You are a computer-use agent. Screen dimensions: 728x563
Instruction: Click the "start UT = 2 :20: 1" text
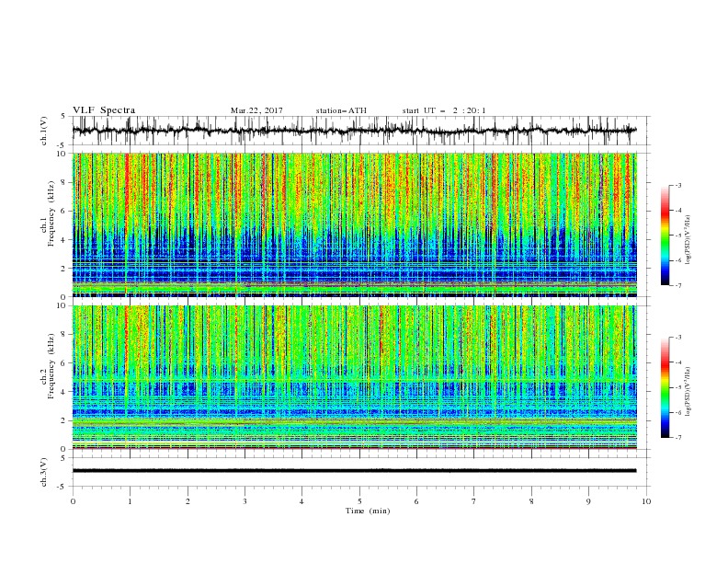coord(444,110)
